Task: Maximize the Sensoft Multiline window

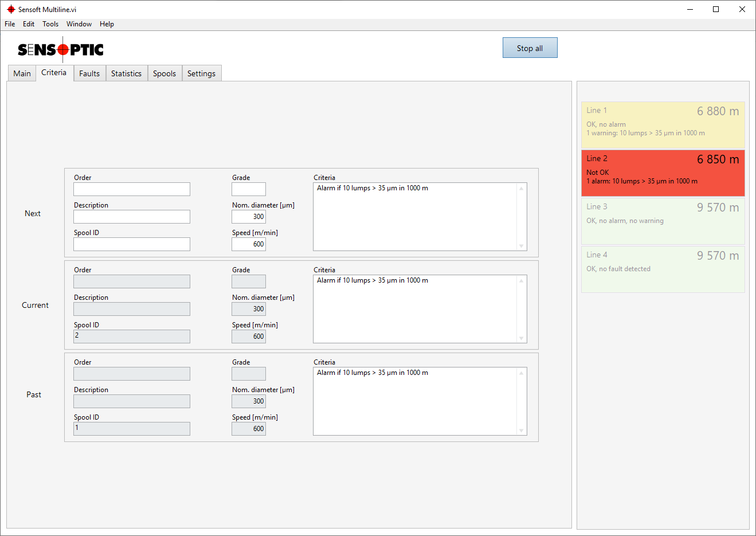Action: point(716,9)
